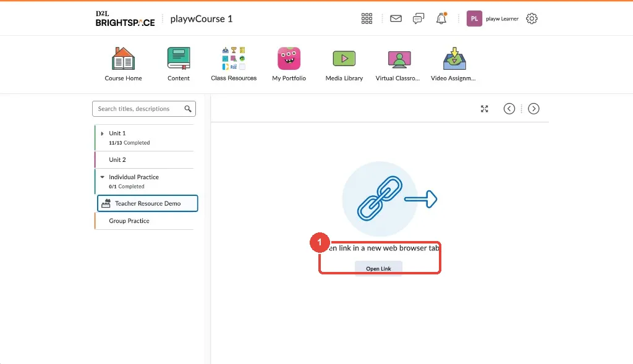Click the Open Link button

378,268
